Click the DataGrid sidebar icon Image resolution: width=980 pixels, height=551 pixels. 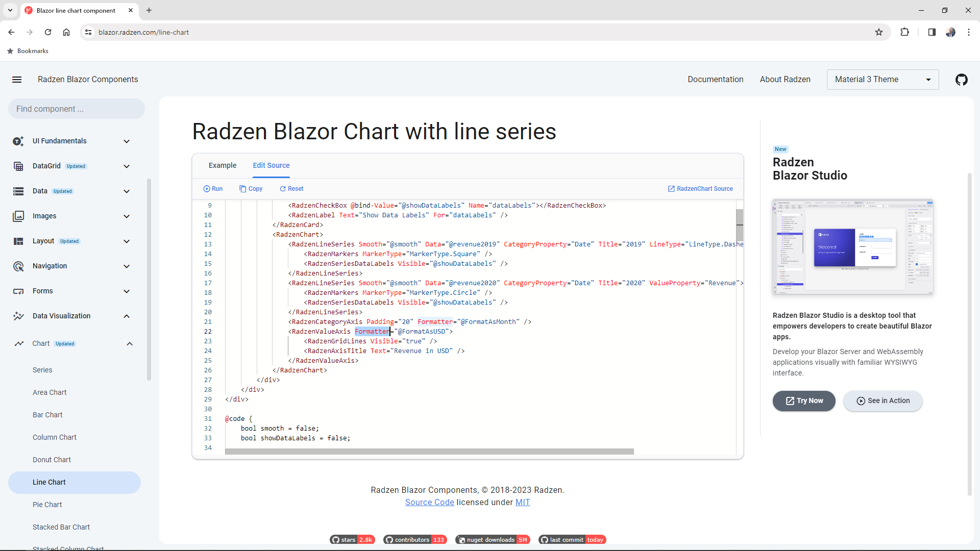(18, 166)
